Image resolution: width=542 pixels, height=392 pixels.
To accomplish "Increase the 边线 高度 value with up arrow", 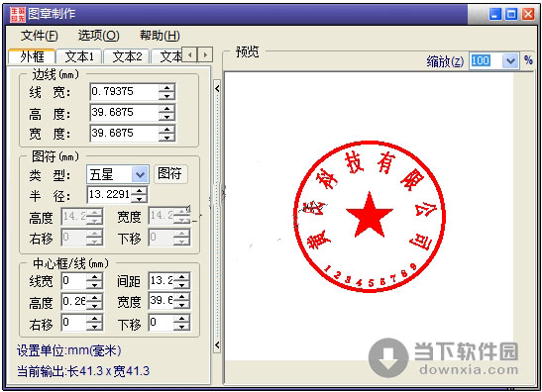I will tap(166, 109).
